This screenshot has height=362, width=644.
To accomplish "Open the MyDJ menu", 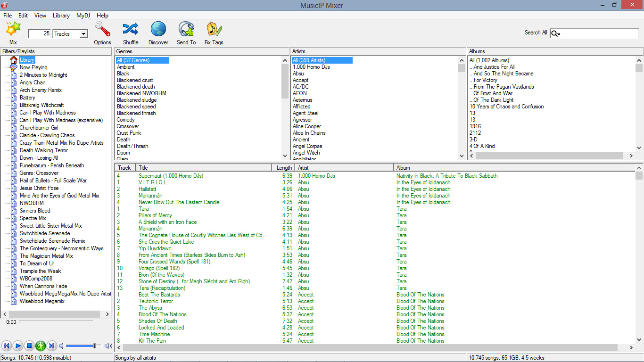I will [83, 16].
